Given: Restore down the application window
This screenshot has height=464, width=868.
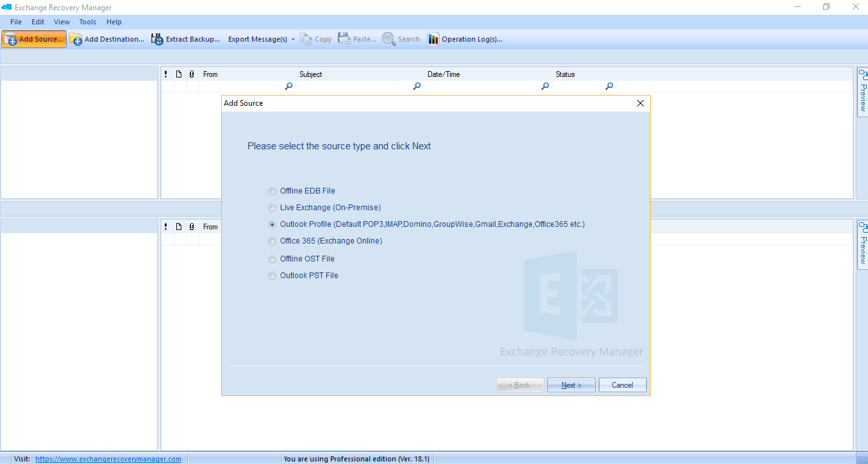Looking at the screenshot, I should (x=826, y=7).
